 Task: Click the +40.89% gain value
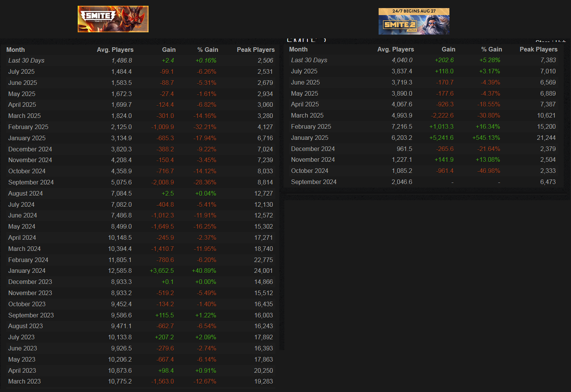pos(204,271)
